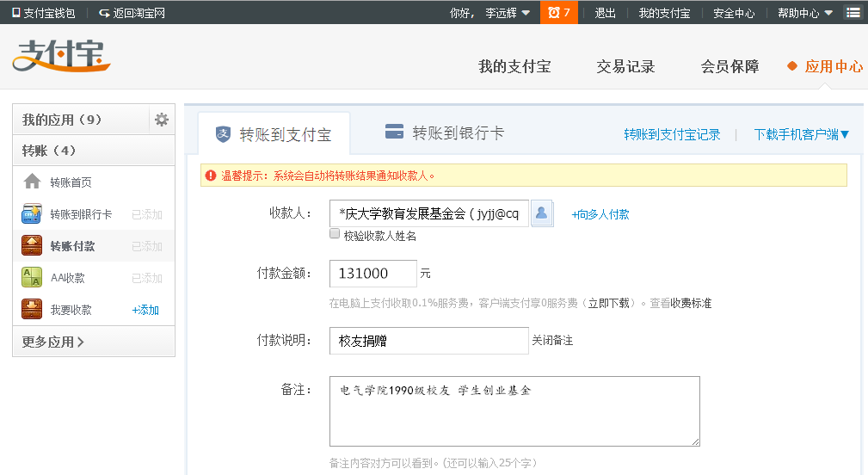Click the 备注 remarks textarea

[514, 410]
